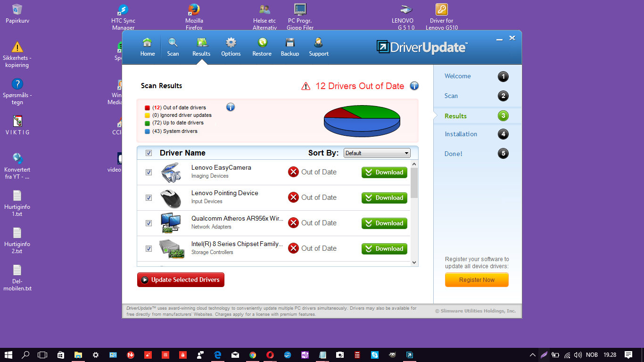Click the Driver Name column header
Screen dimensions: 644x362
click(x=182, y=153)
